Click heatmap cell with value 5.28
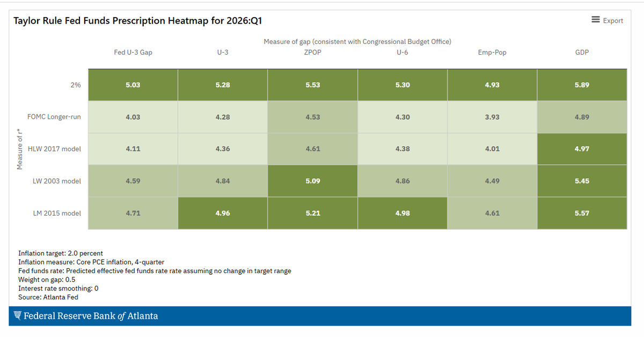644x337 pixels. pyautogui.click(x=223, y=85)
